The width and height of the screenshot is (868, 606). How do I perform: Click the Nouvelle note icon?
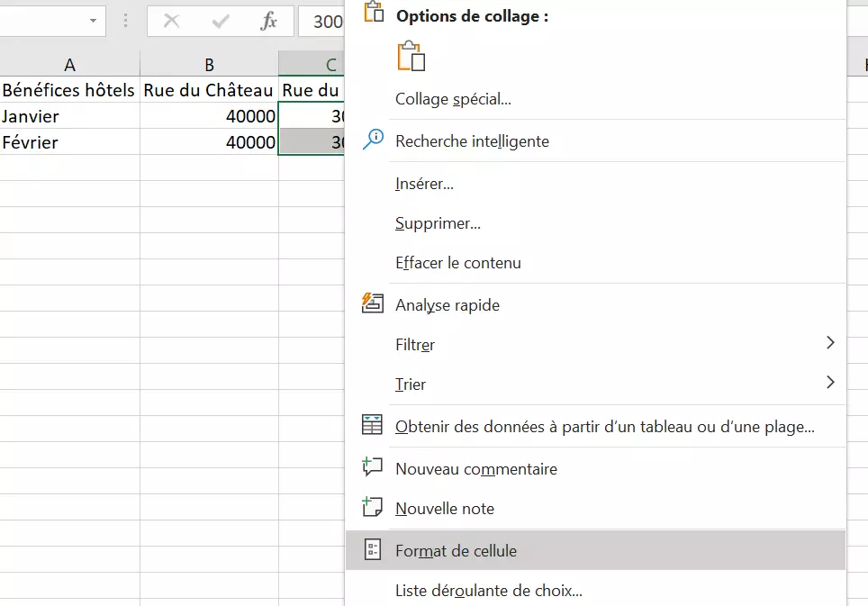(372, 507)
